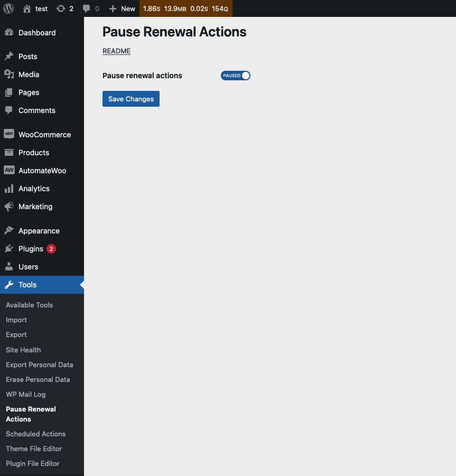Open the site home icon labeled test
456x476 pixels.
27,8
